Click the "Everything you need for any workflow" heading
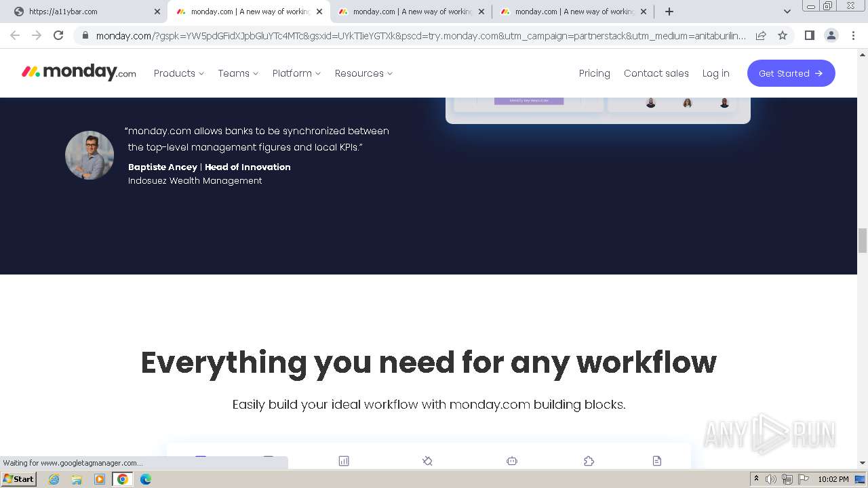 [x=429, y=363]
